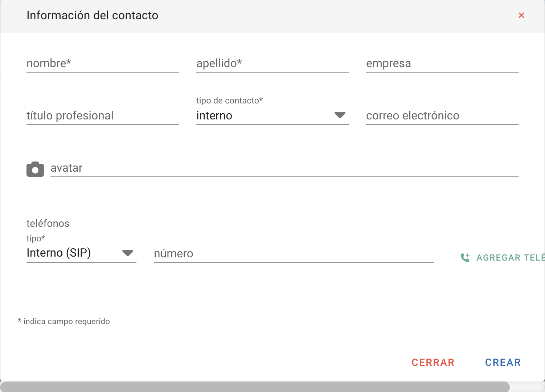Expand the tipo de contacto dropdown arrow
Screen dimensions: 545x392
[x=340, y=115]
